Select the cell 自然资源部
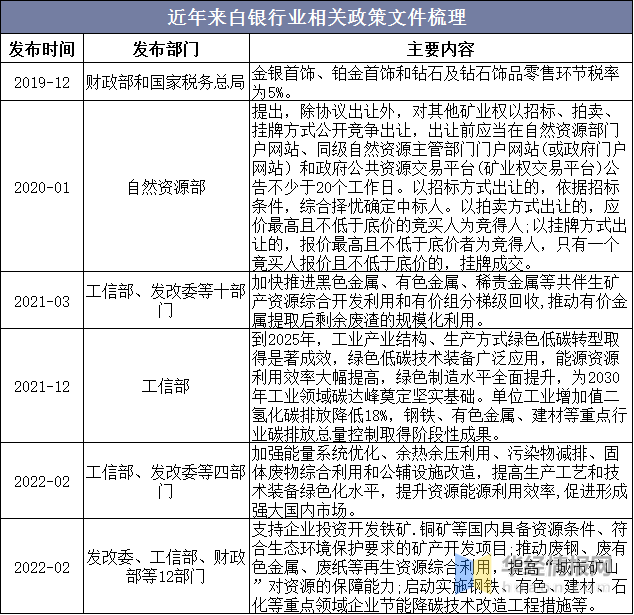The height and width of the screenshot is (615, 634). tap(166, 187)
